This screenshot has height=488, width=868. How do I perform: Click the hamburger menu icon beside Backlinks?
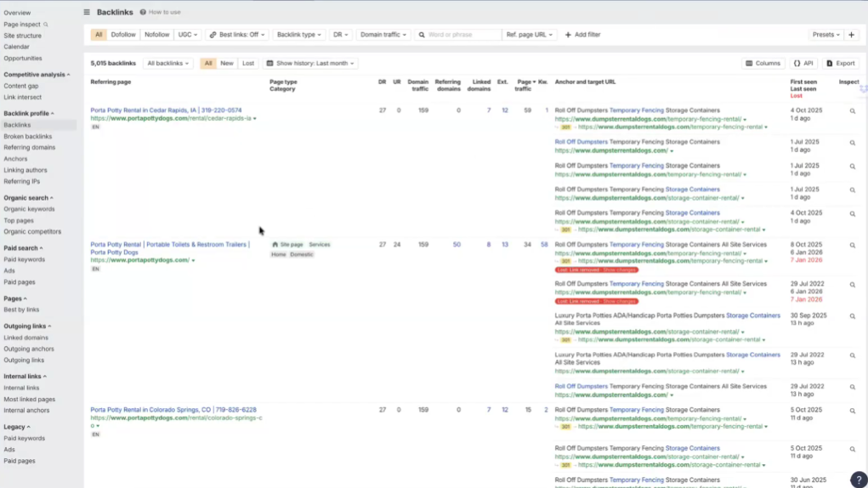87,13
